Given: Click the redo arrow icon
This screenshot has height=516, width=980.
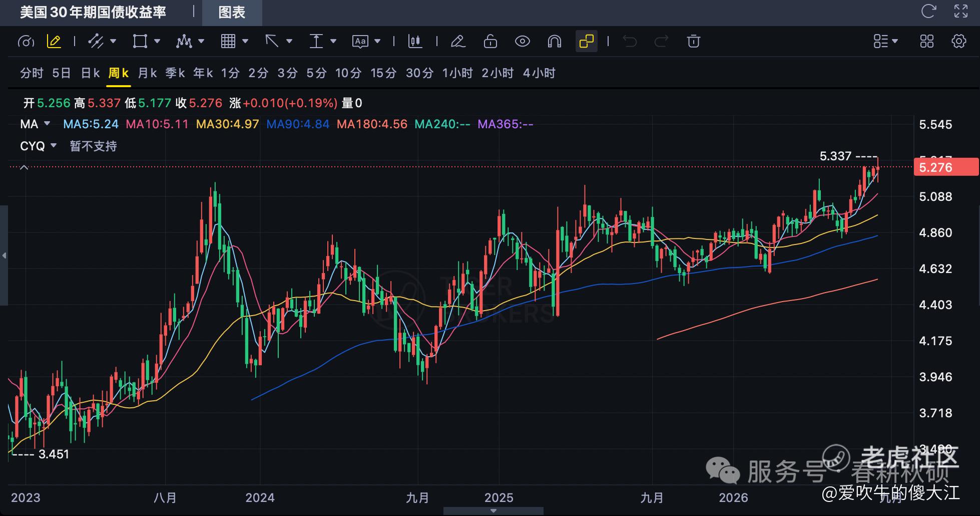Looking at the screenshot, I should point(662,42).
